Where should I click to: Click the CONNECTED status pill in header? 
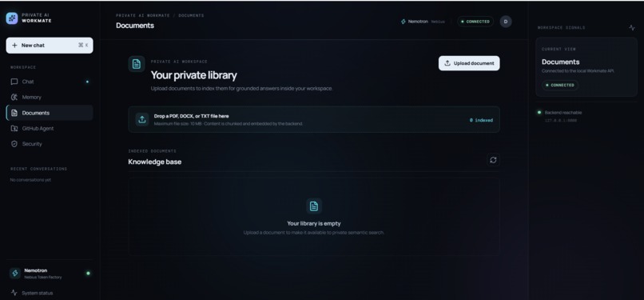475,22
